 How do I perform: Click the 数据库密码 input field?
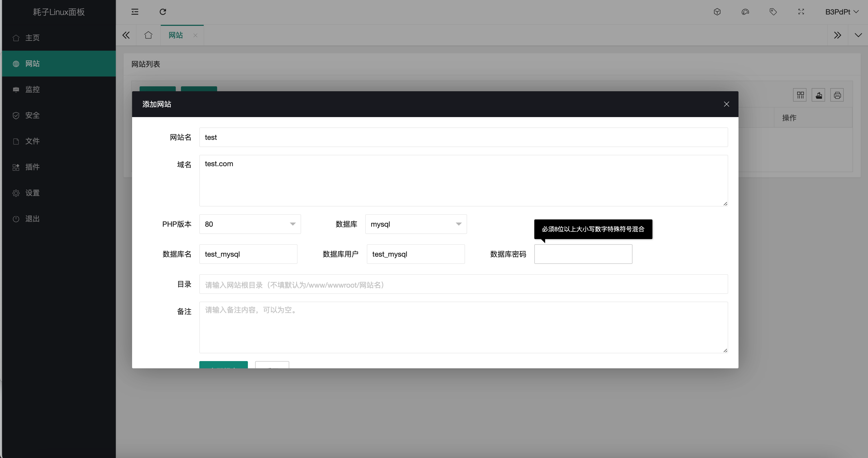[x=583, y=254]
